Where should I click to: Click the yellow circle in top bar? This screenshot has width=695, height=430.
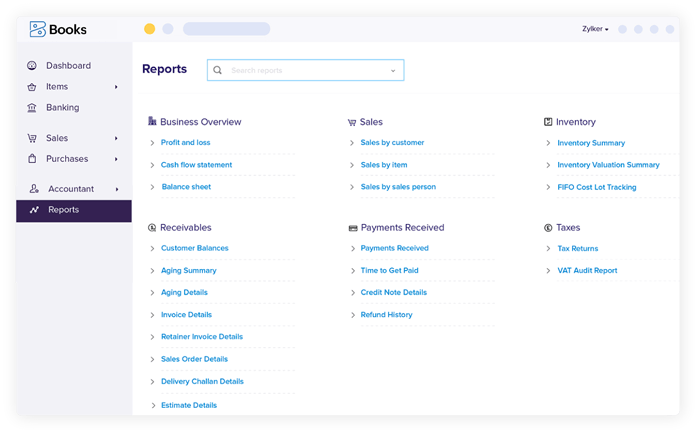point(150,29)
